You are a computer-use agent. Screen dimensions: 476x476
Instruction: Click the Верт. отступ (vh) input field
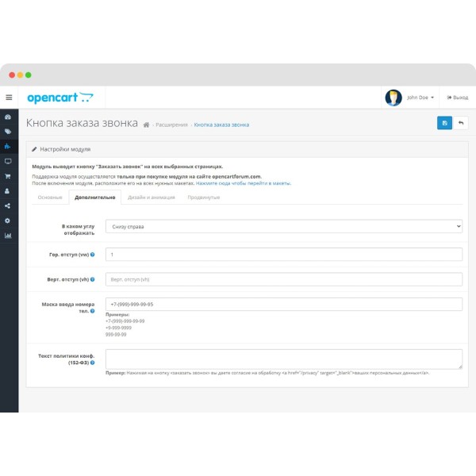pyautogui.click(x=284, y=279)
